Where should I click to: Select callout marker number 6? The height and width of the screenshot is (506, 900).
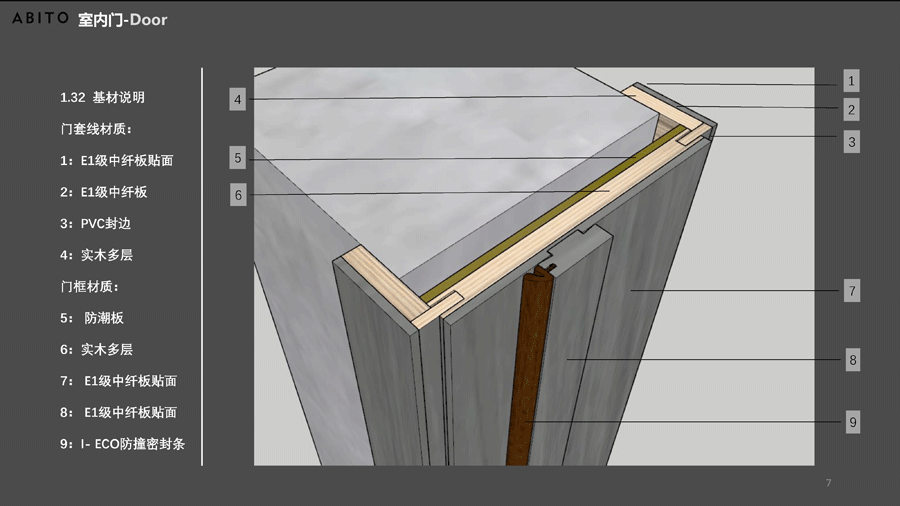coord(237,195)
